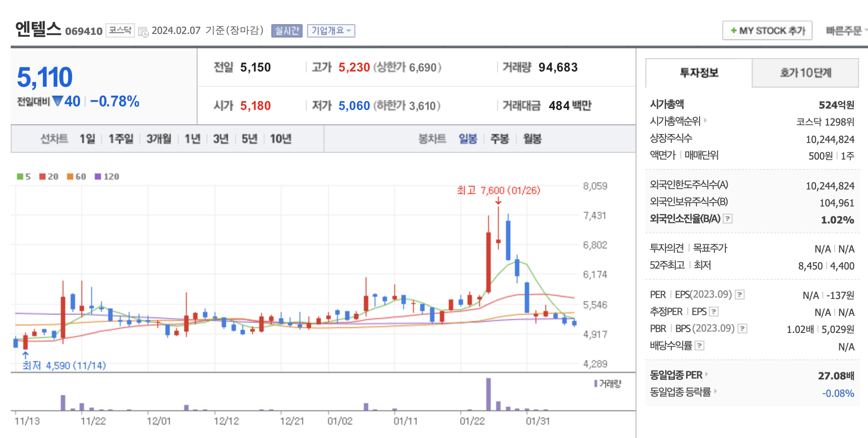This screenshot has height=438, width=868.
Task: Click the arrow beside 동일업종 PER
Action: pyautogui.click(x=707, y=374)
